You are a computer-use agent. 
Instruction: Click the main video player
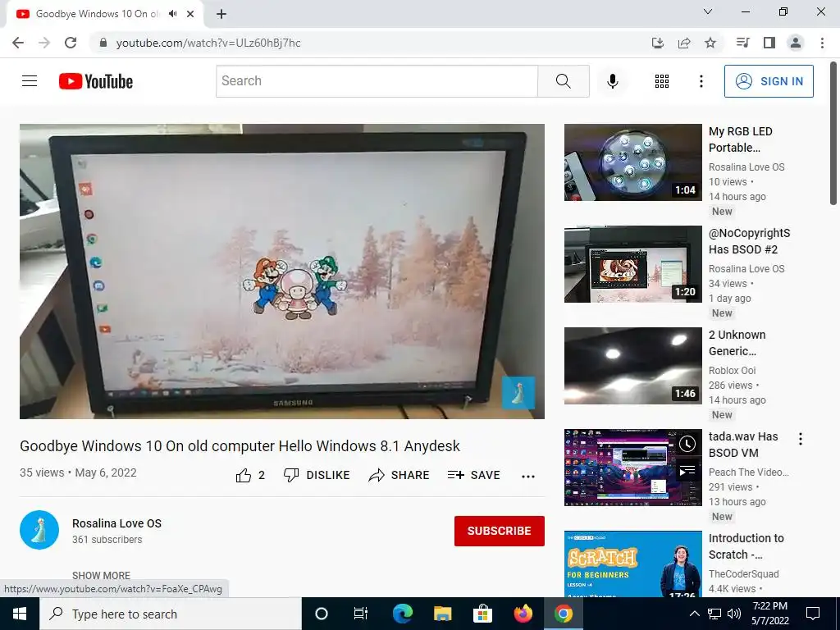pyautogui.click(x=282, y=271)
